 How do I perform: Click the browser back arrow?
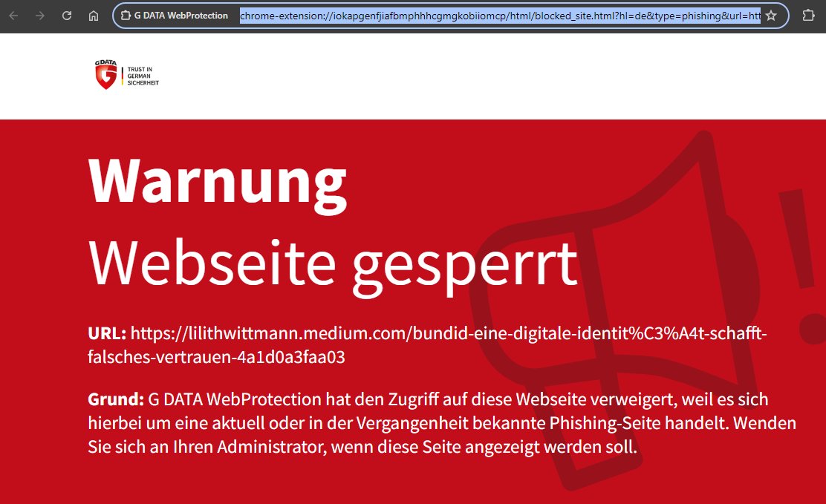click(x=13, y=16)
